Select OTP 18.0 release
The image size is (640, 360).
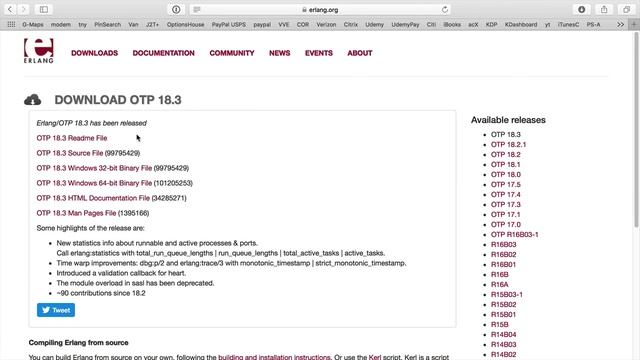[x=506, y=175]
